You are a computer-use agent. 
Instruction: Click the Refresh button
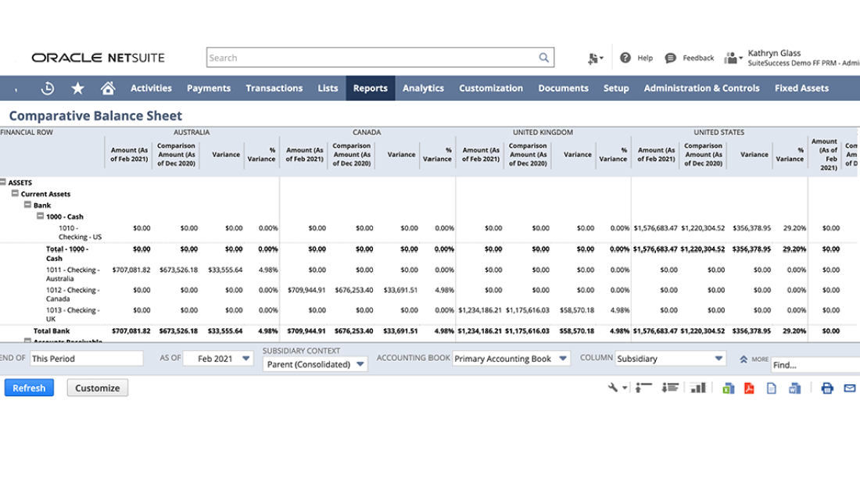click(29, 388)
